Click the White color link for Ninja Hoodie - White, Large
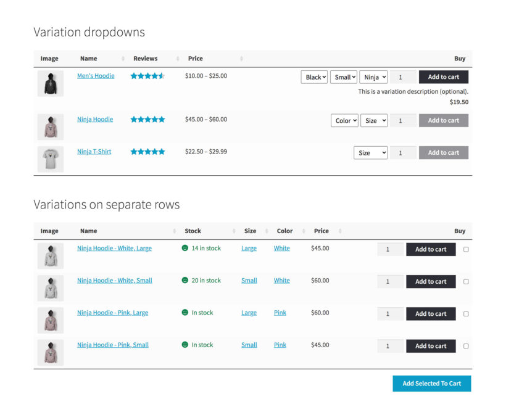This screenshot has height=420, width=506. [281, 248]
